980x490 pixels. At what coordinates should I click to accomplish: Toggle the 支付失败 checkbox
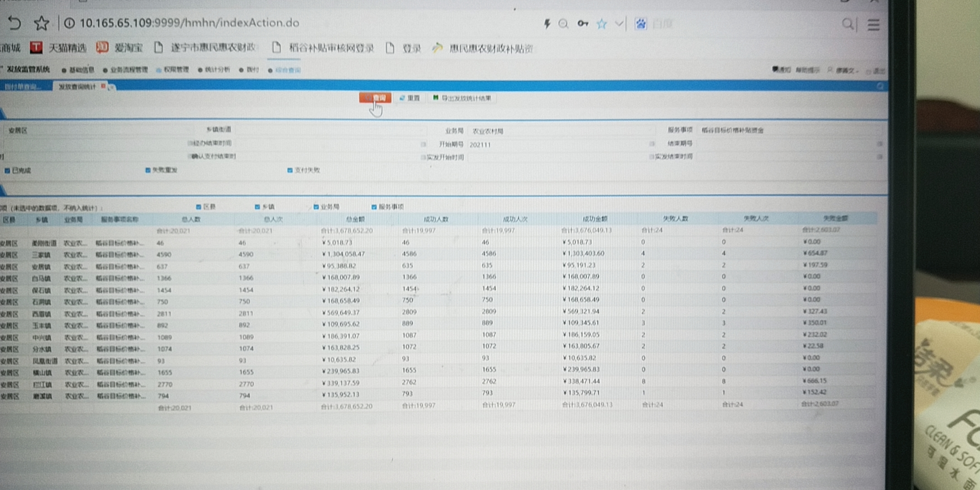pyautogui.click(x=290, y=170)
